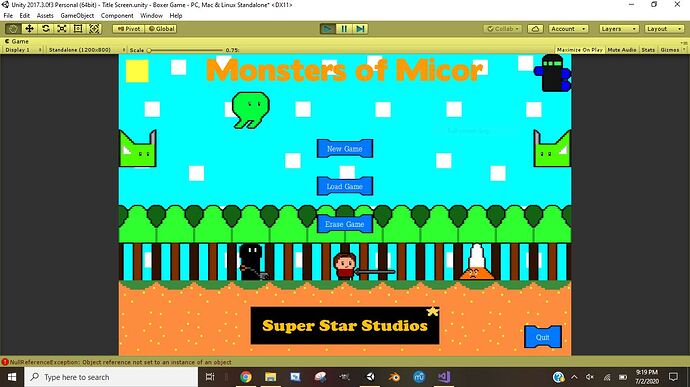Viewport: 690px width, 387px height.
Task: Select the Scale tool
Action: [62, 29]
